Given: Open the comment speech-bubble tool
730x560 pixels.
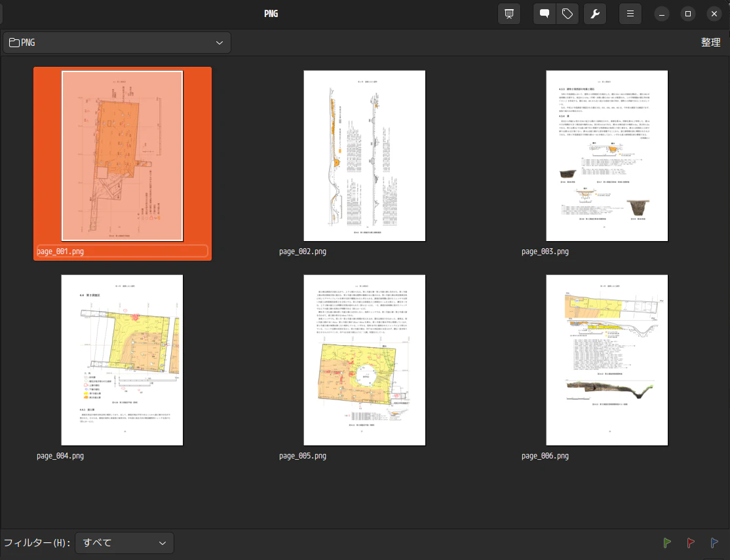Looking at the screenshot, I should point(545,14).
